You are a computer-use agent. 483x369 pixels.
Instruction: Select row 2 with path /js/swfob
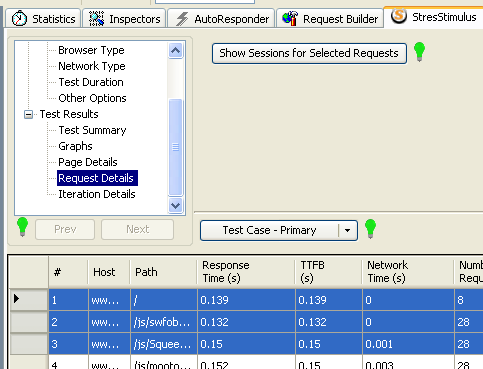[x=266, y=322]
